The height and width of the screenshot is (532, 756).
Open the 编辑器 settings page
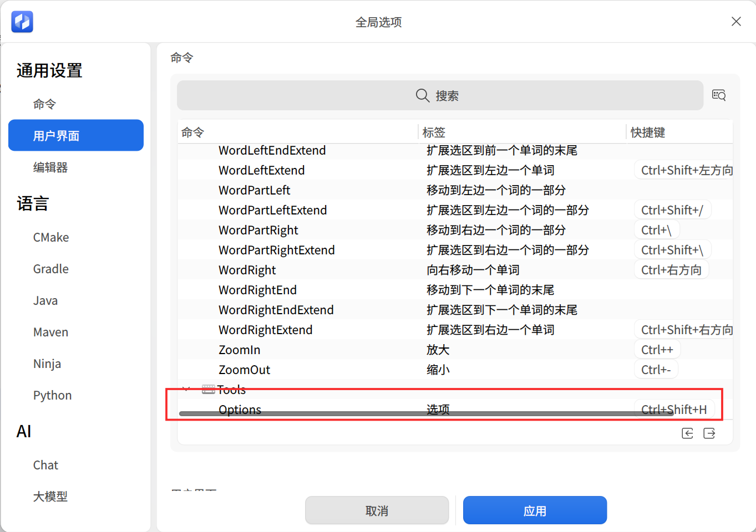coord(50,167)
